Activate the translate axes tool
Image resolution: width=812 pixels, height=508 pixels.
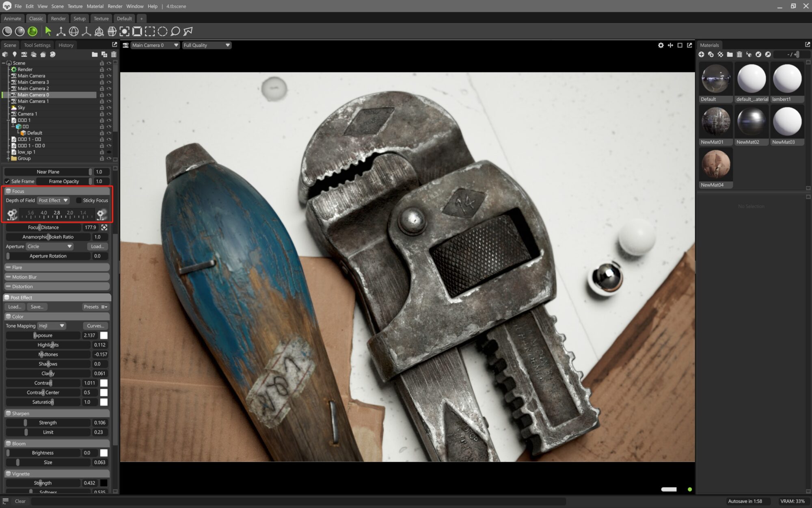(60, 31)
